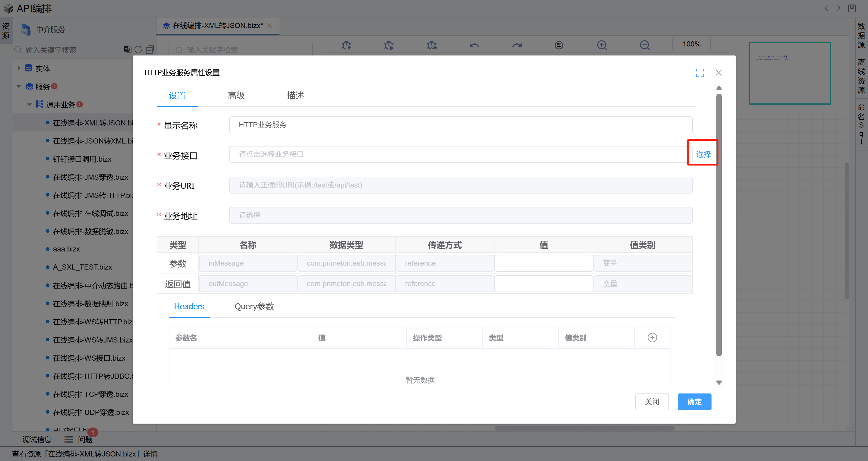Screen dimensions: 868x461
Task: Click the 确定 button
Action: (x=694, y=402)
